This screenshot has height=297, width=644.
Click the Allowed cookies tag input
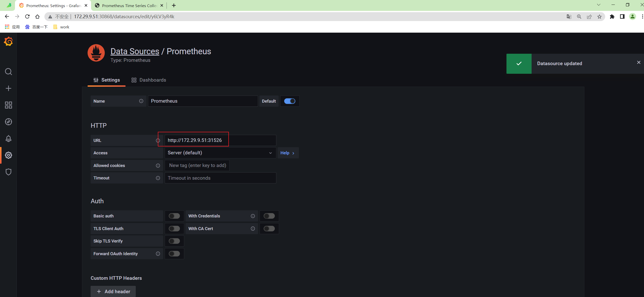[197, 165]
